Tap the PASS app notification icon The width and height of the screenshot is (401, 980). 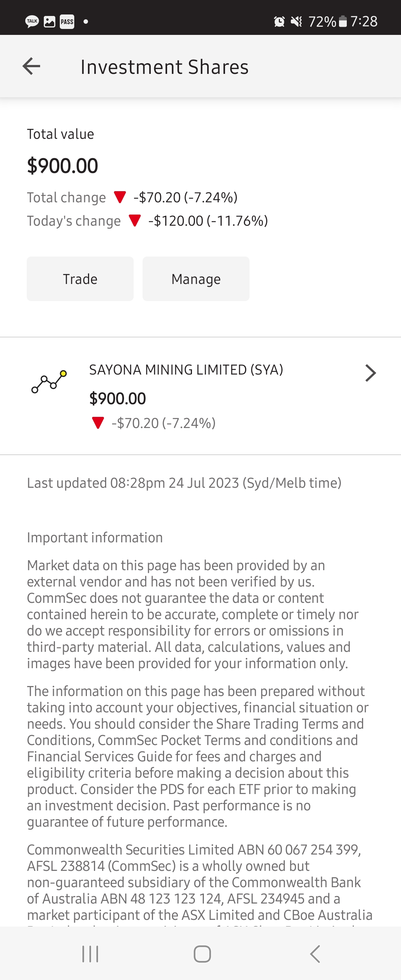67,22
